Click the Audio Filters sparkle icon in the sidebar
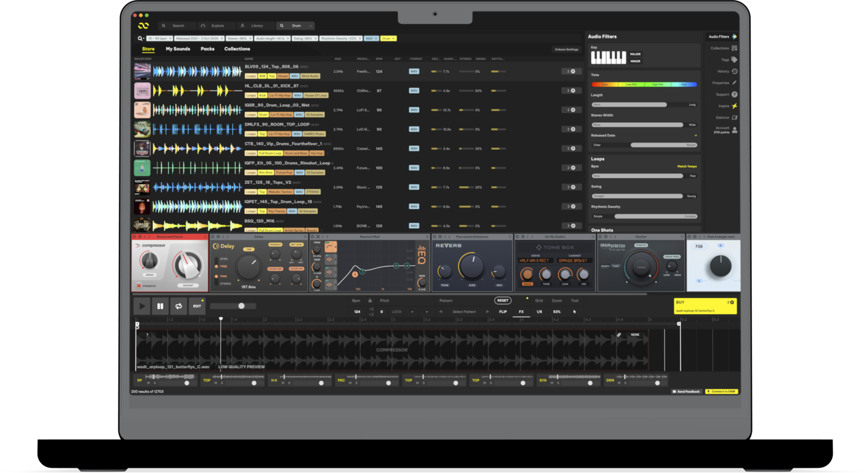 (734, 37)
